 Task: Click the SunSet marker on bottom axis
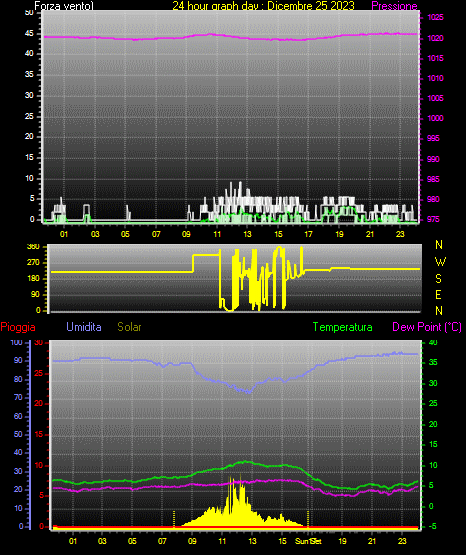(308, 541)
